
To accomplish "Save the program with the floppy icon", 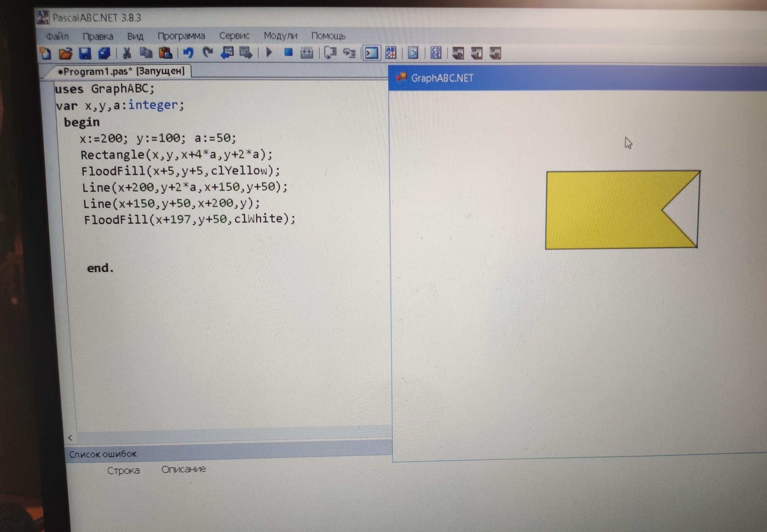I will click(x=85, y=53).
